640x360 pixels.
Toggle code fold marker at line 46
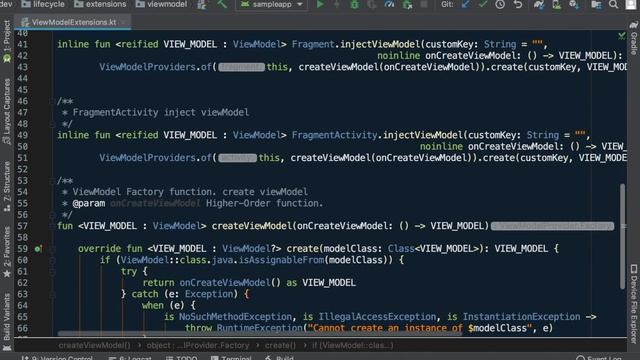pyautogui.click(x=52, y=101)
